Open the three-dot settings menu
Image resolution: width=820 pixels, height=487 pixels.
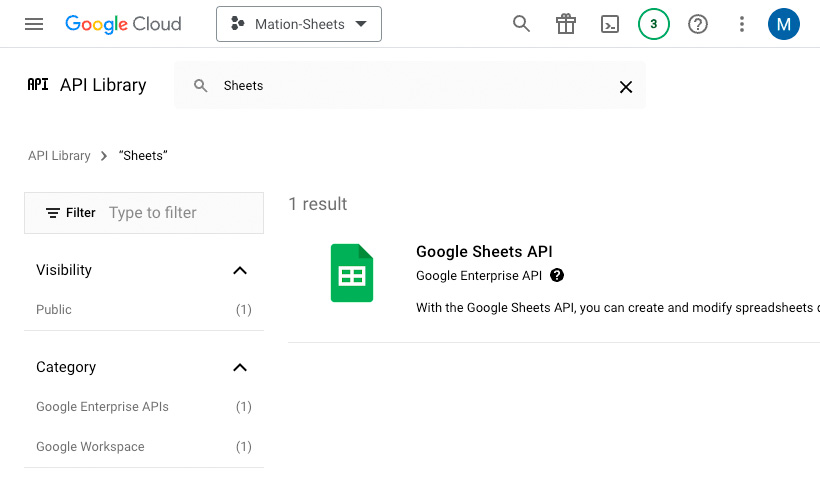point(742,24)
